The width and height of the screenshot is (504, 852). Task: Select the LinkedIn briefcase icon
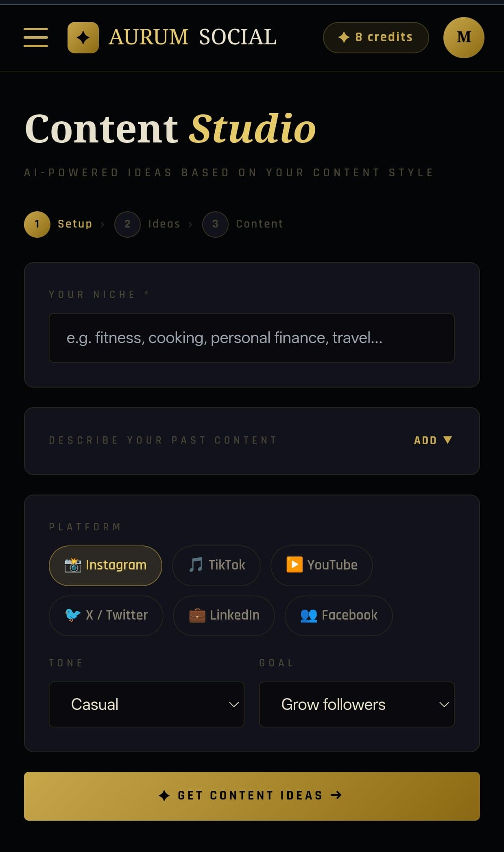[197, 615]
